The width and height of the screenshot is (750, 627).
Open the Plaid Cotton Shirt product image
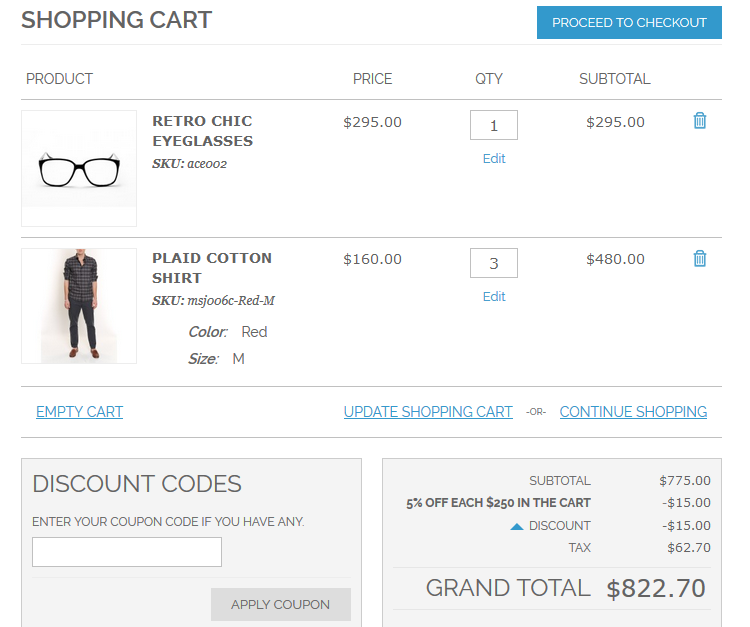click(x=79, y=305)
